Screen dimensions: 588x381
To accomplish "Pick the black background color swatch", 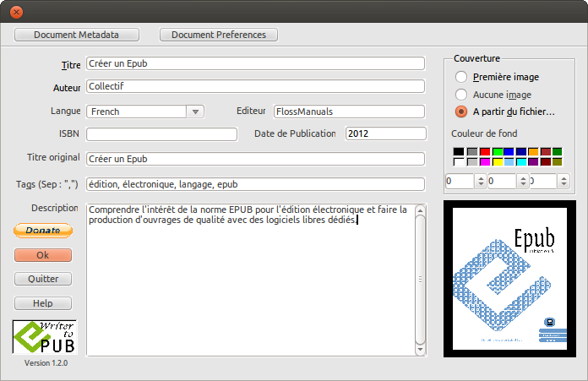I will pyautogui.click(x=458, y=151).
